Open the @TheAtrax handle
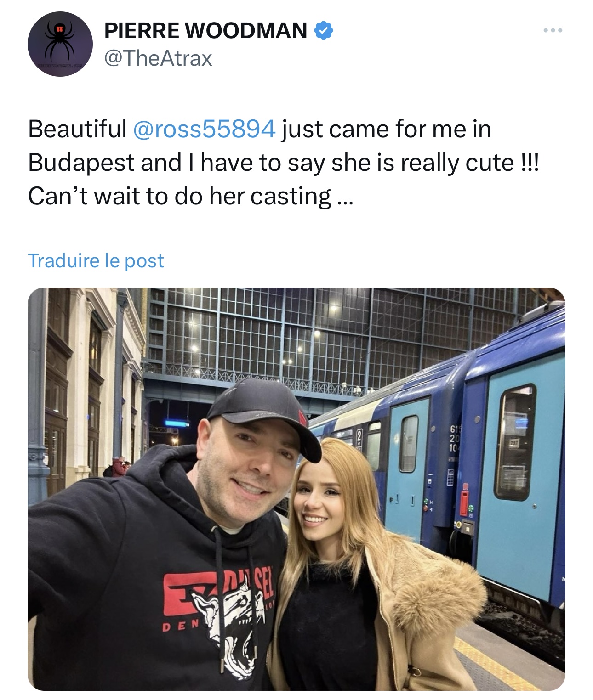The height and width of the screenshot is (700, 593). point(158,58)
